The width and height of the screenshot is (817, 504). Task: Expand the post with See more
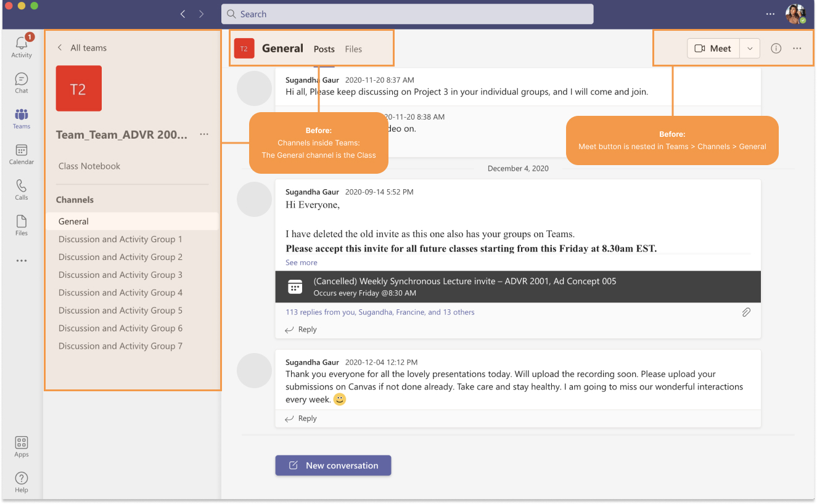302,262
